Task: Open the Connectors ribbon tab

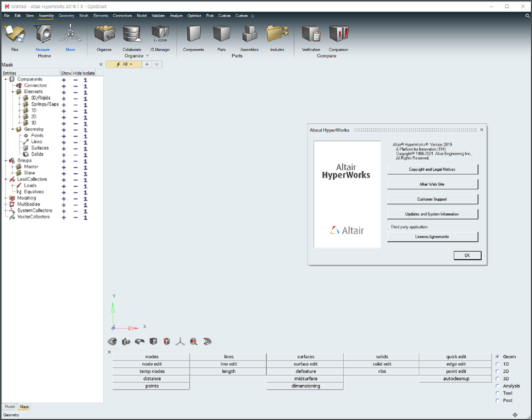Action: point(122,16)
